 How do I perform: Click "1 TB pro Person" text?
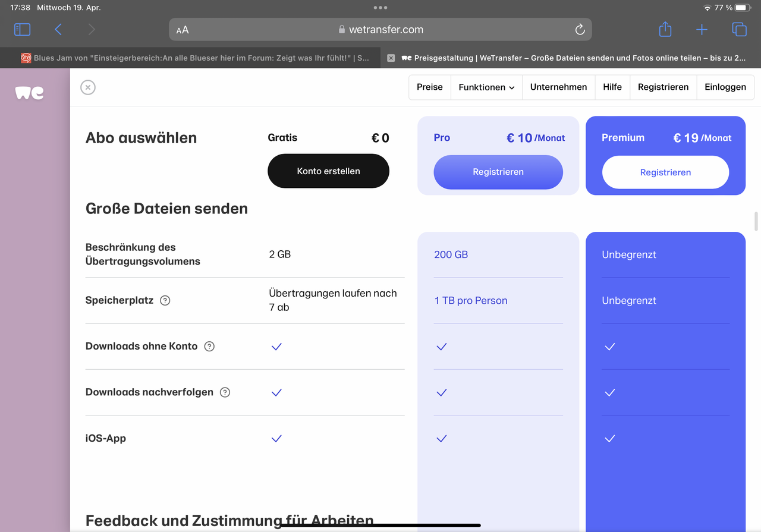pyautogui.click(x=471, y=300)
